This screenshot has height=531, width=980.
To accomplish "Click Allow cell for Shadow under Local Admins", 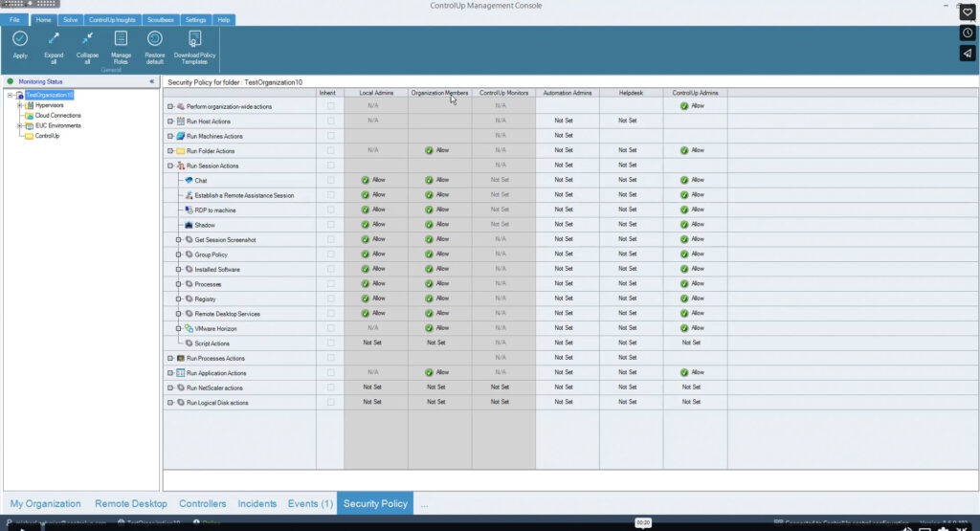I will tap(373, 225).
